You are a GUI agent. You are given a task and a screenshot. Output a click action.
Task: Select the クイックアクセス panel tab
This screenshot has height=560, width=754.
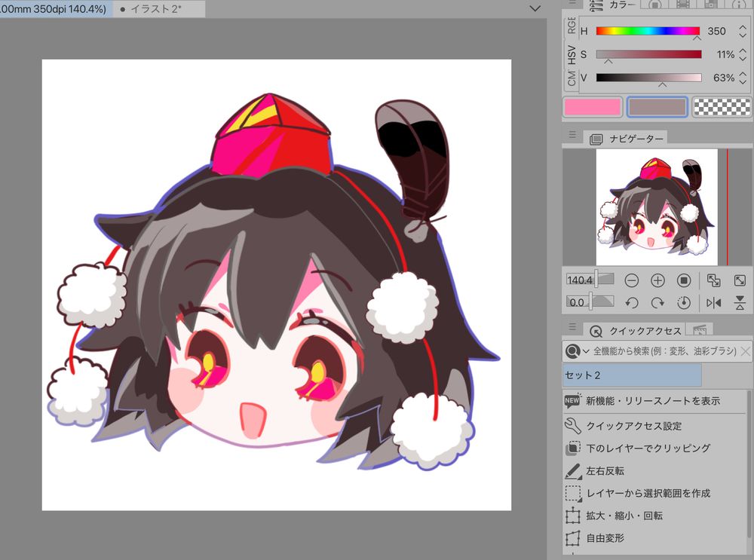[634, 331]
